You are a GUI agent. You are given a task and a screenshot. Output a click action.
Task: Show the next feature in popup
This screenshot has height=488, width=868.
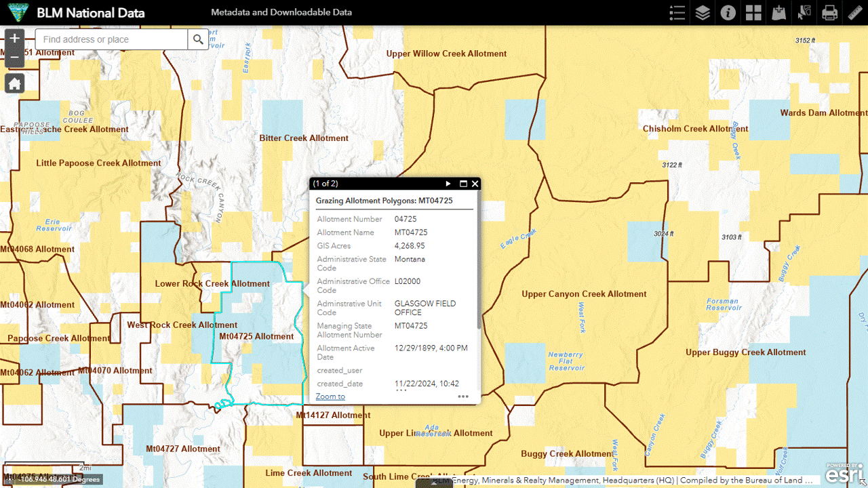tap(448, 184)
